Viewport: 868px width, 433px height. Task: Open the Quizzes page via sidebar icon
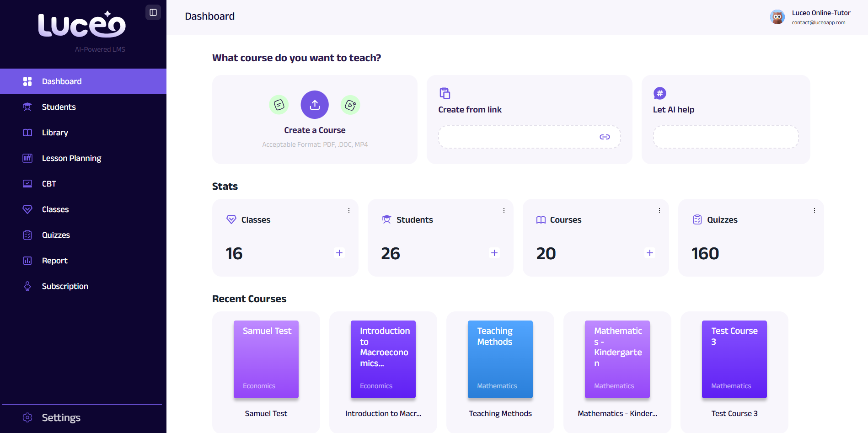[x=27, y=235]
